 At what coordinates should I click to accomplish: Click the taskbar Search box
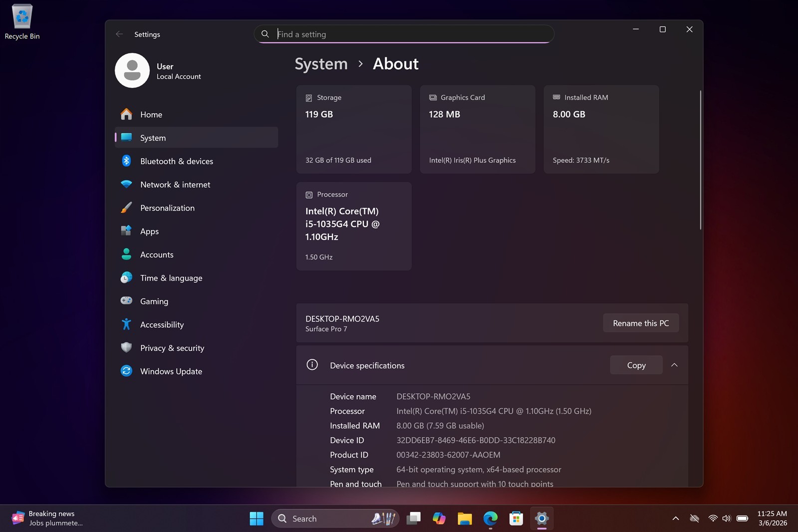point(335,519)
